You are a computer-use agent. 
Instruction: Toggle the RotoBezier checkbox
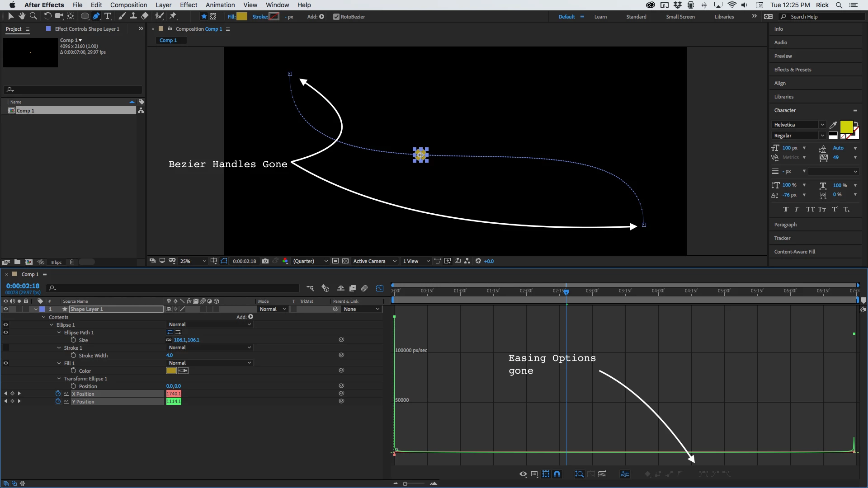coord(336,17)
